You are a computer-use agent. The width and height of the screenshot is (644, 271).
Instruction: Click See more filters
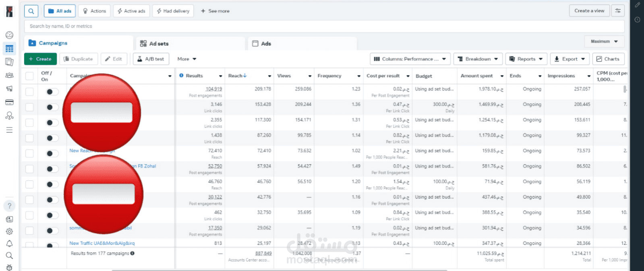(x=215, y=11)
